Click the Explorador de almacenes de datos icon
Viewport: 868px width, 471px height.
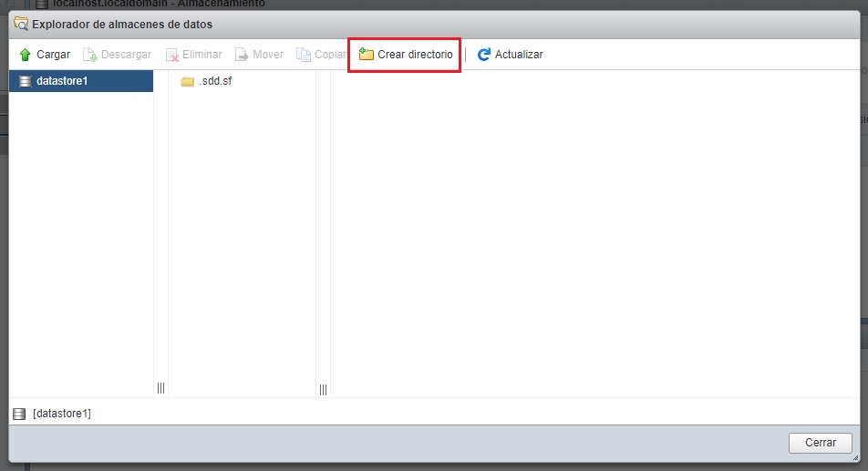(x=20, y=24)
